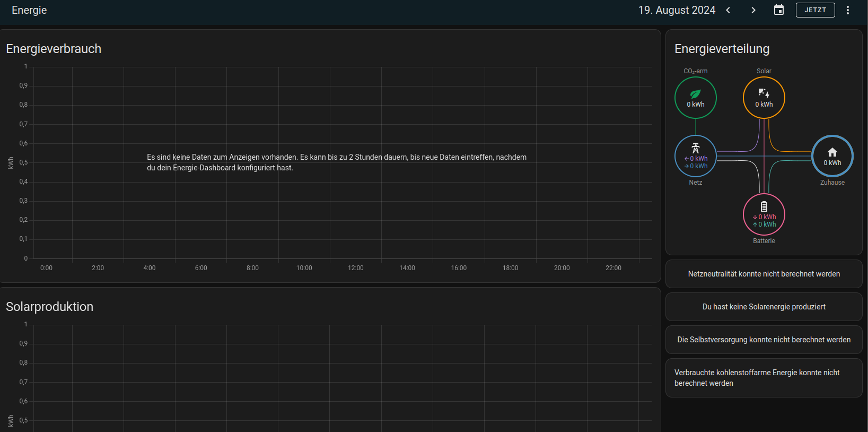The image size is (868, 432).
Task: Open the calendar date picker icon
Action: coord(779,10)
